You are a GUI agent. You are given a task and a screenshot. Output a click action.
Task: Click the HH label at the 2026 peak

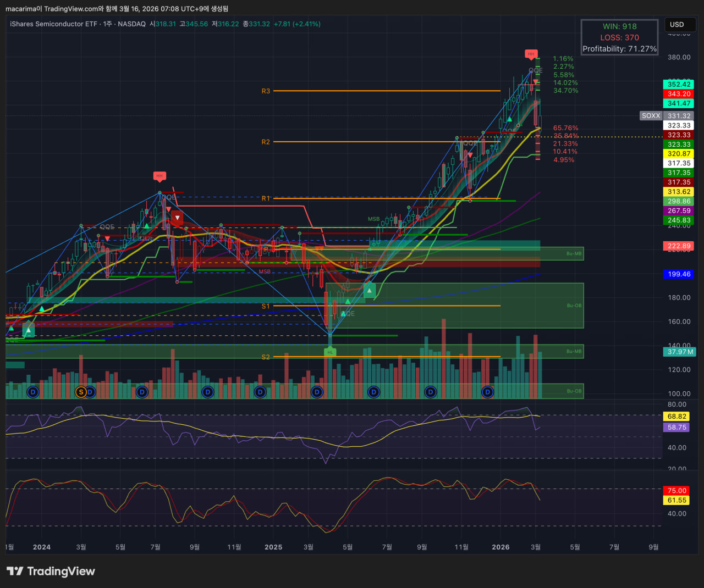pyautogui.click(x=531, y=54)
